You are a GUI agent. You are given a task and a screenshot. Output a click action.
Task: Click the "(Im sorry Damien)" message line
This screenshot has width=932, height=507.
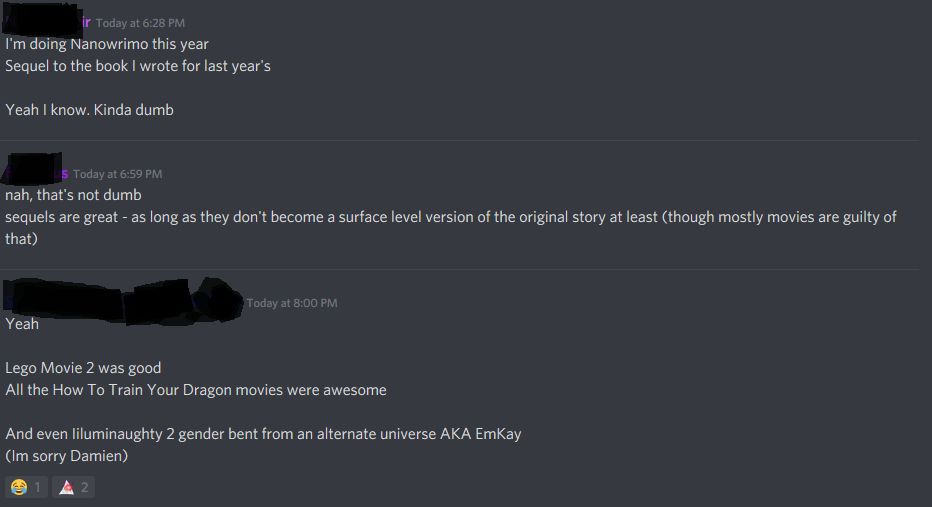point(66,456)
